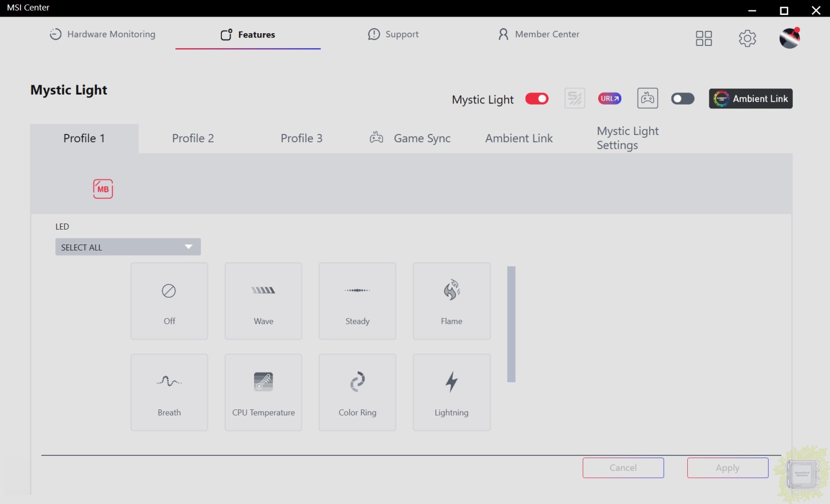Open the user profile avatar

coord(790,38)
